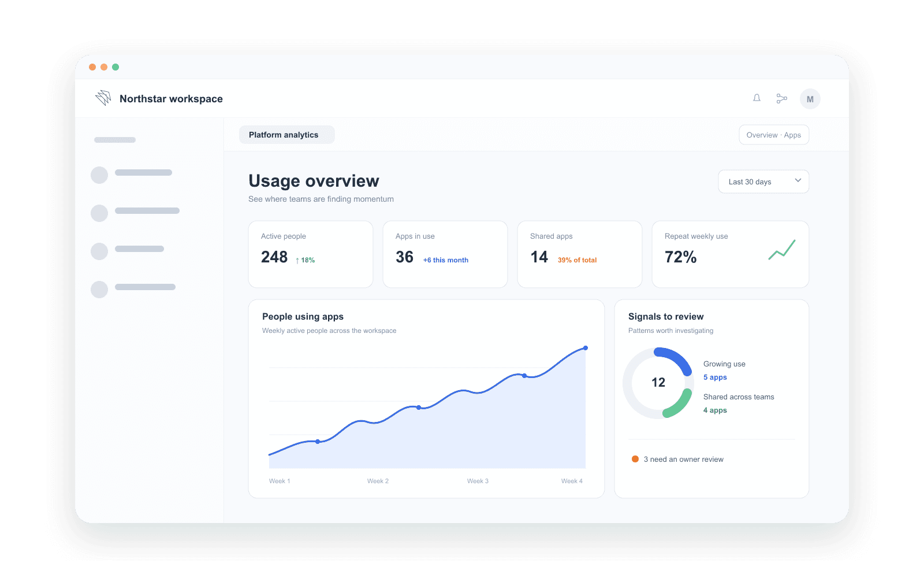This screenshot has width=924, height=578.
Task: Select the Platform analytics tab
Action: click(286, 135)
